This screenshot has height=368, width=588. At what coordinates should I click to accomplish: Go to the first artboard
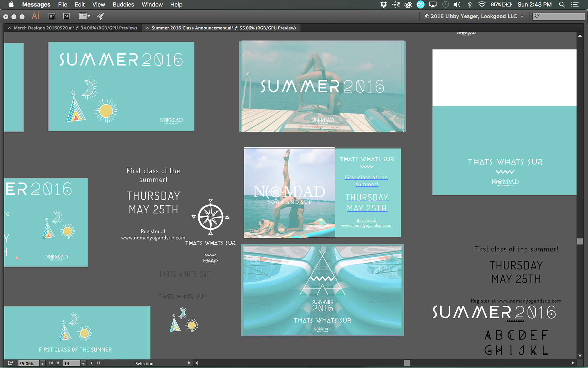[51, 363]
